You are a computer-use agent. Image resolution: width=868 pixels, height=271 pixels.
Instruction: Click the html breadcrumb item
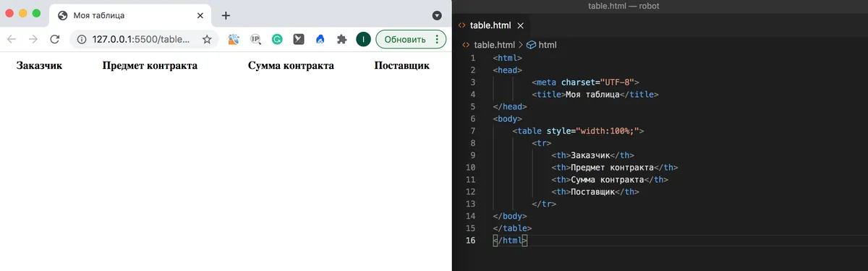548,45
